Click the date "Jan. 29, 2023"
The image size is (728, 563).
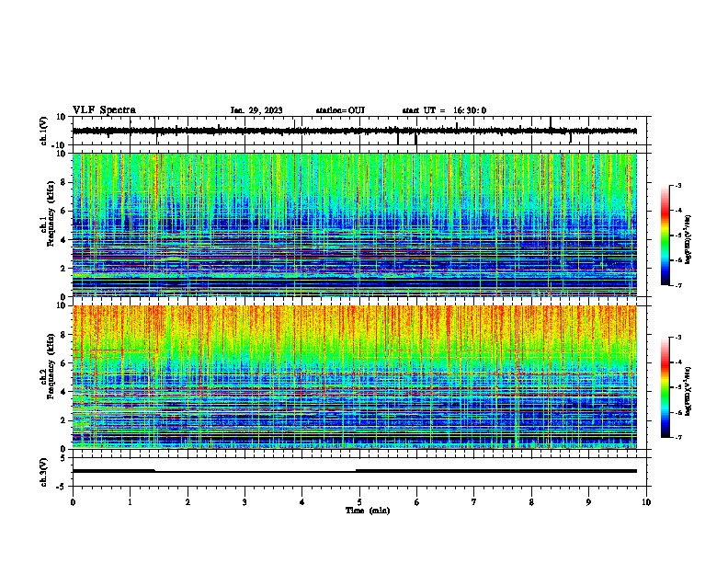(256, 110)
